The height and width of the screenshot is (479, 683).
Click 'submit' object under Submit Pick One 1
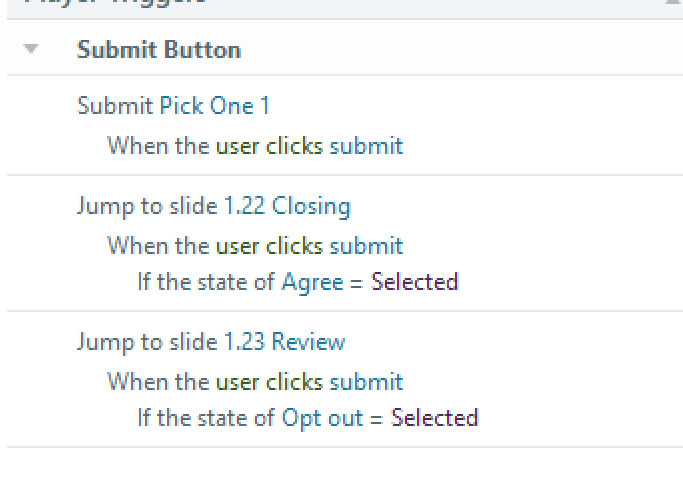366,145
